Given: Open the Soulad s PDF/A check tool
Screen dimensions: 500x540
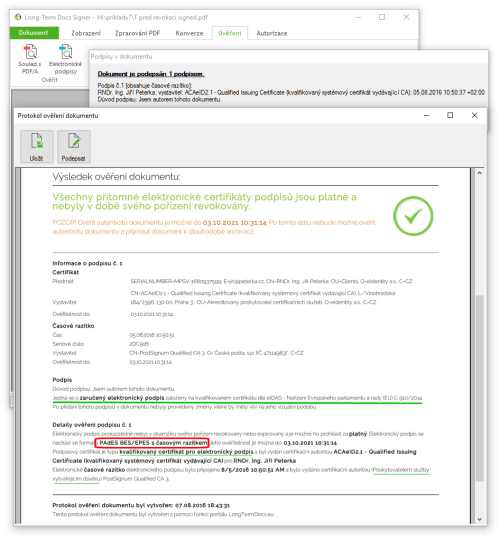Looking at the screenshot, I should pos(30,59).
